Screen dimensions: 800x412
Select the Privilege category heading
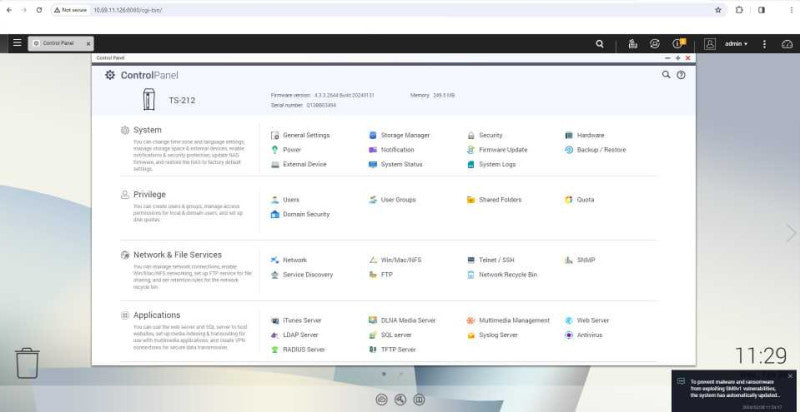click(149, 194)
